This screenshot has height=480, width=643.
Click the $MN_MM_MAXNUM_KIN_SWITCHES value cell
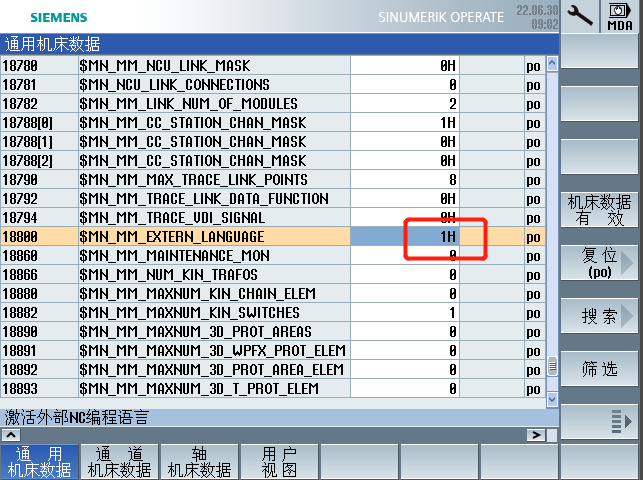coord(405,313)
